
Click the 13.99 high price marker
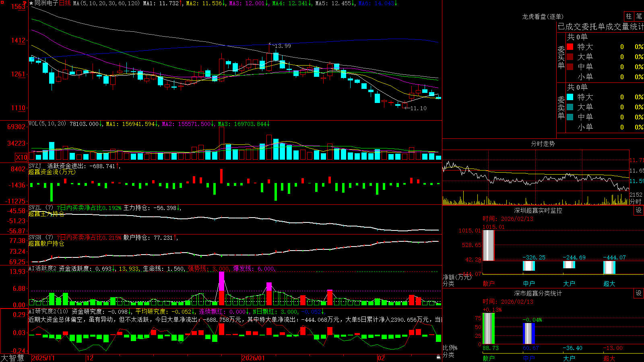point(283,46)
